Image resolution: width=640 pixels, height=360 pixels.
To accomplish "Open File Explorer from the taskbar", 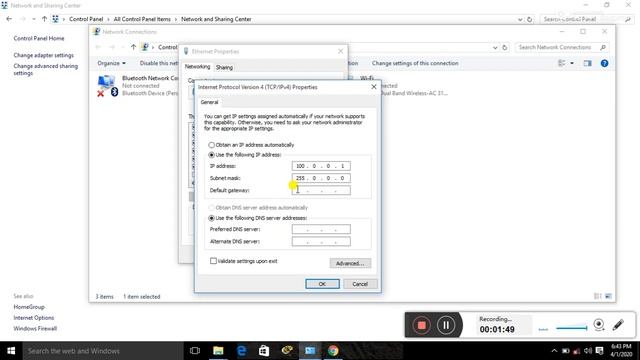I will tap(218, 351).
